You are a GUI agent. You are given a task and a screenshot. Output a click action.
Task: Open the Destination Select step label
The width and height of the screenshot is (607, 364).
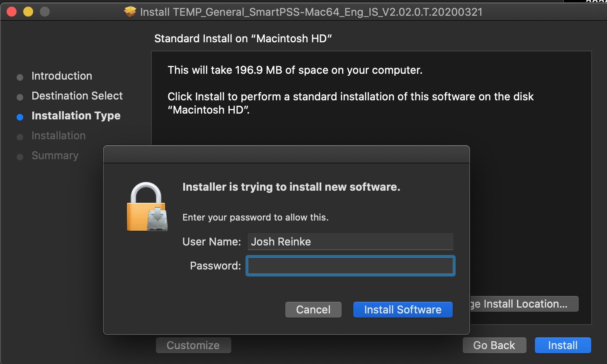(77, 96)
